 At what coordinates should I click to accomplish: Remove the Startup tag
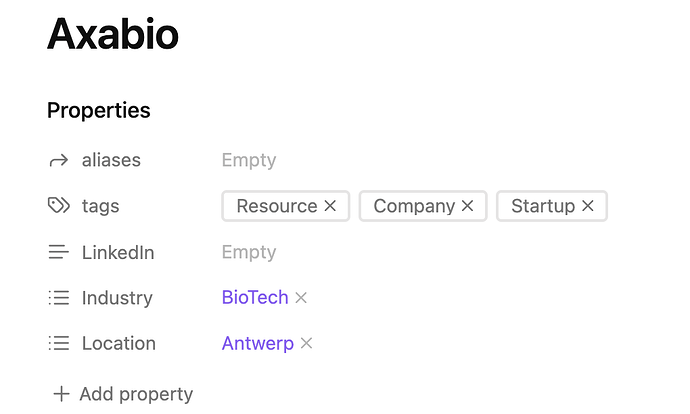click(x=588, y=206)
